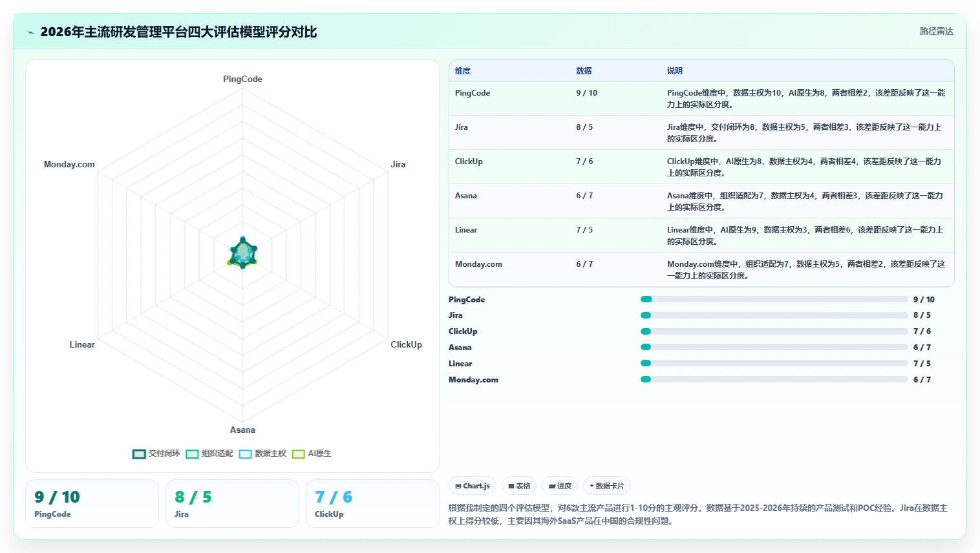The image size is (980, 553).
Task: Click the PingCode progress bar
Action: point(774,299)
